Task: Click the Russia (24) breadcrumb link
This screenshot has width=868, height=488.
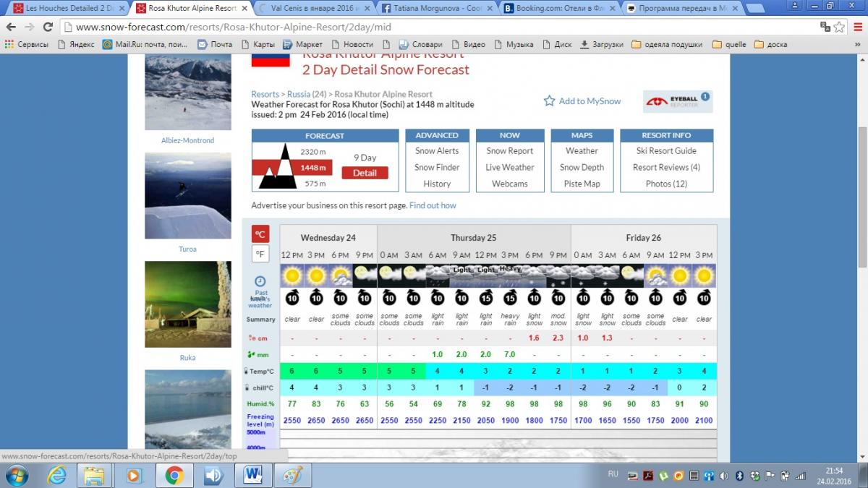Action: (307, 94)
